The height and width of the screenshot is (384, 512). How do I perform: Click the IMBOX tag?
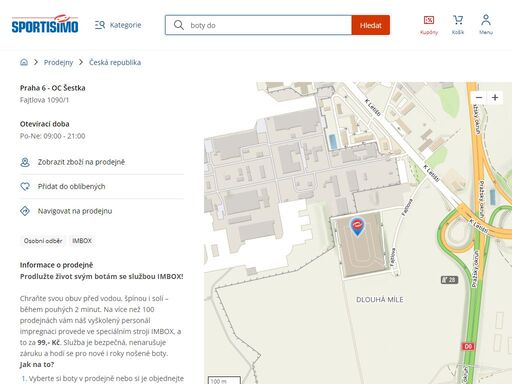pos(82,241)
